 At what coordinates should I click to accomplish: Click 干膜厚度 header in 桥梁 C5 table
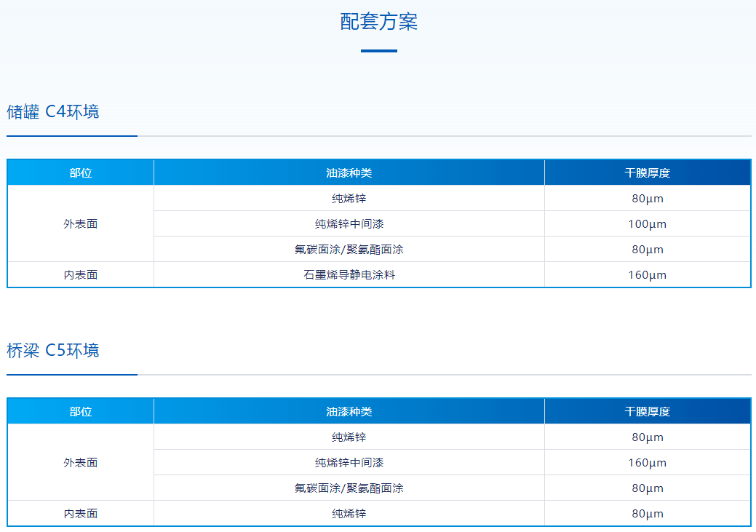[648, 412]
